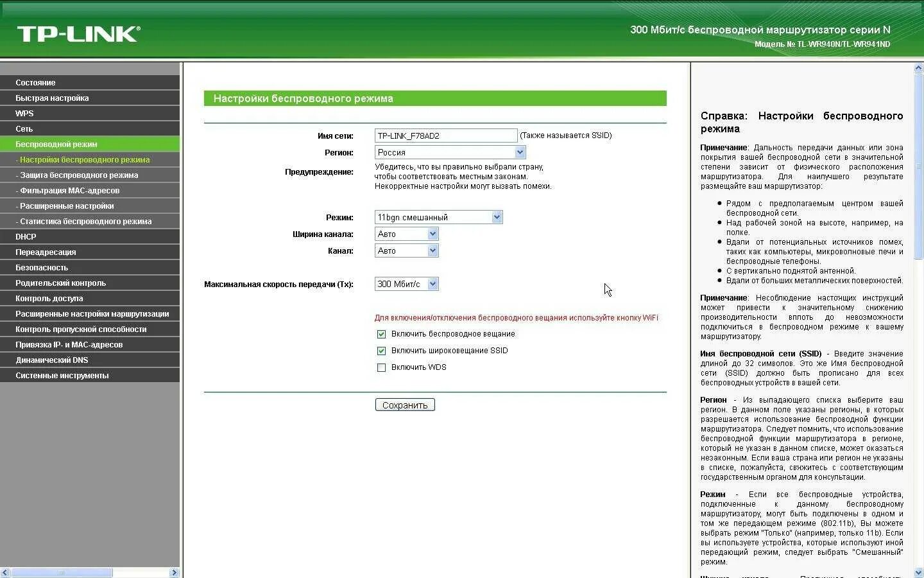924x578 pixels.
Task: Click the sidebar horizontal scrollbar thumb
Action: tap(62, 572)
